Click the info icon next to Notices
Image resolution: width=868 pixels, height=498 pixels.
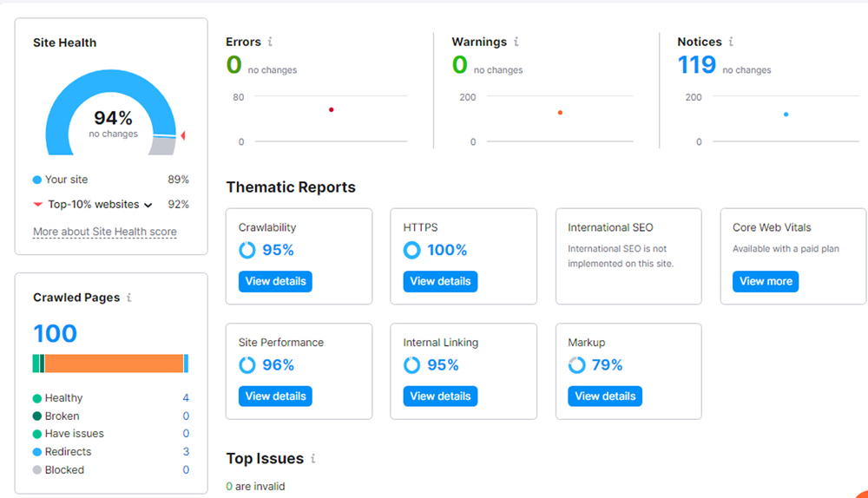click(731, 42)
